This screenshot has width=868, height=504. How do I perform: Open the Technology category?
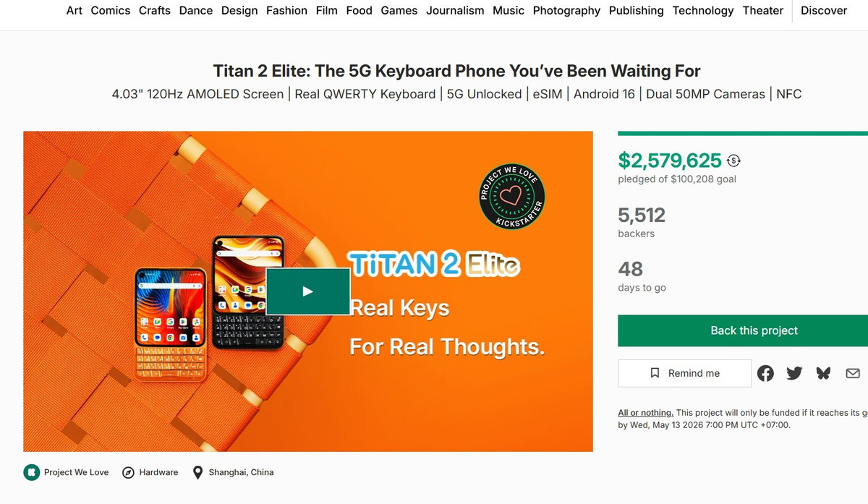(702, 10)
